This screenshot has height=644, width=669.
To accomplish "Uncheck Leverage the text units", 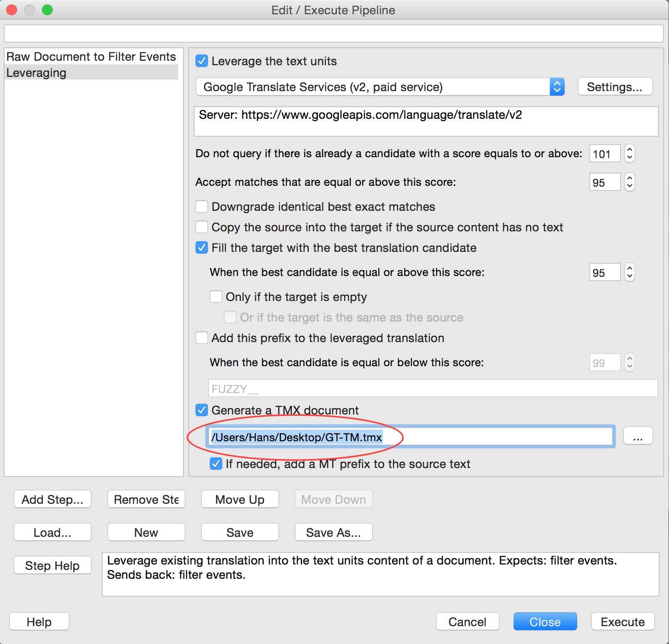I will point(202,61).
